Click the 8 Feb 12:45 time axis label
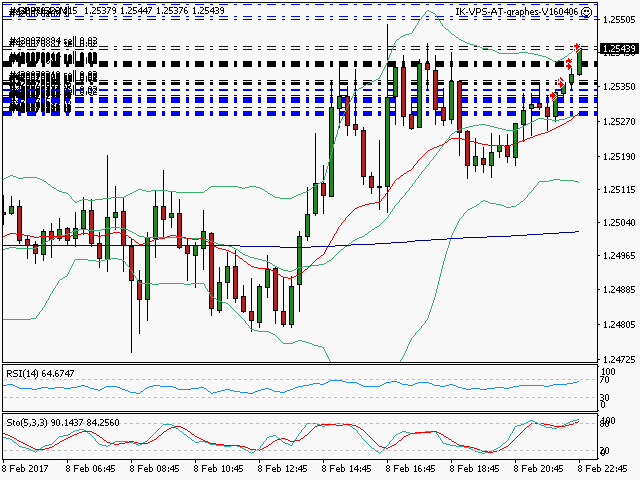 pos(282,468)
